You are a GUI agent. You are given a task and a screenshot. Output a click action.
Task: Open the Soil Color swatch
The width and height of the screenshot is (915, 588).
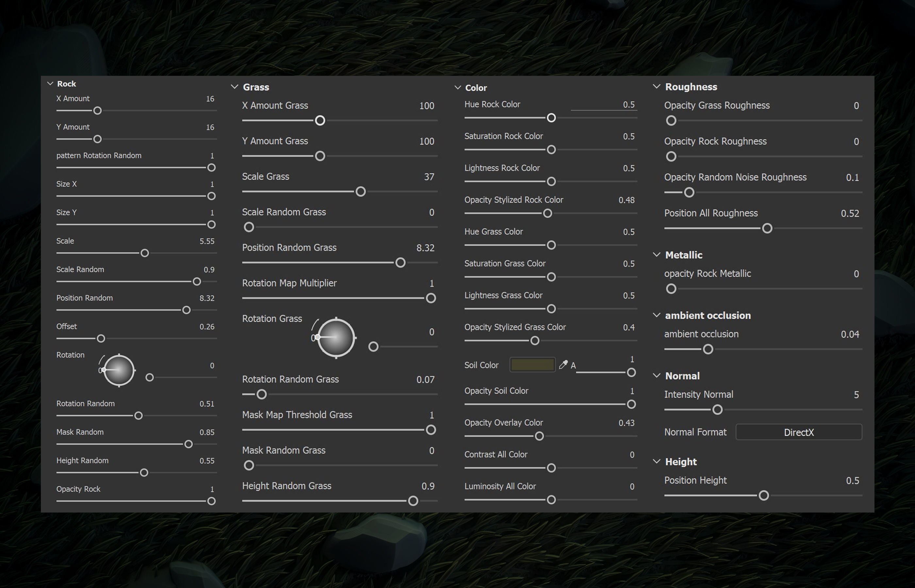pyautogui.click(x=532, y=365)
